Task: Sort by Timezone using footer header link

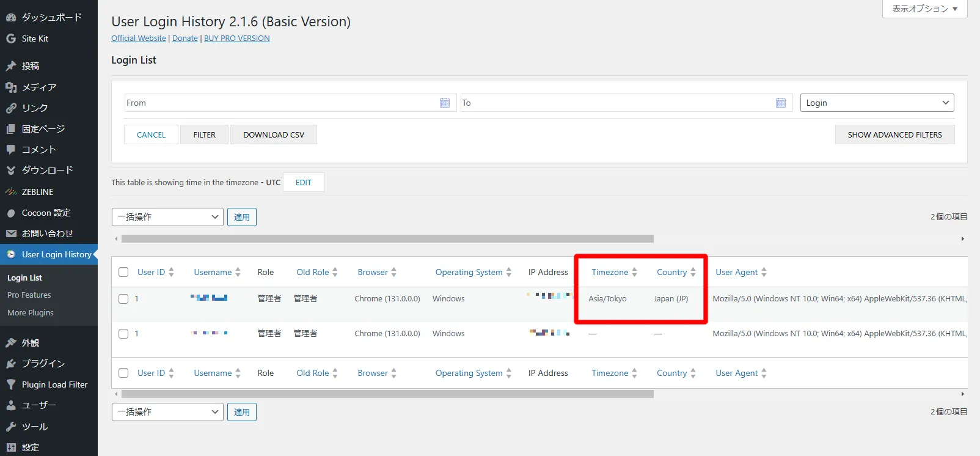Action: (610, 373)
